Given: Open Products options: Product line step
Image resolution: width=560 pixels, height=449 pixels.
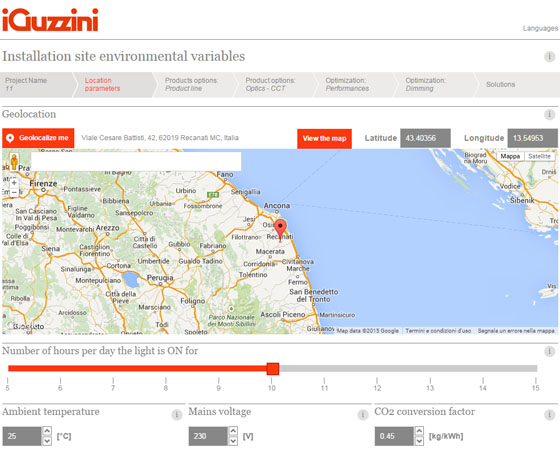Looking at the screenshot, I should click(195, 85).
